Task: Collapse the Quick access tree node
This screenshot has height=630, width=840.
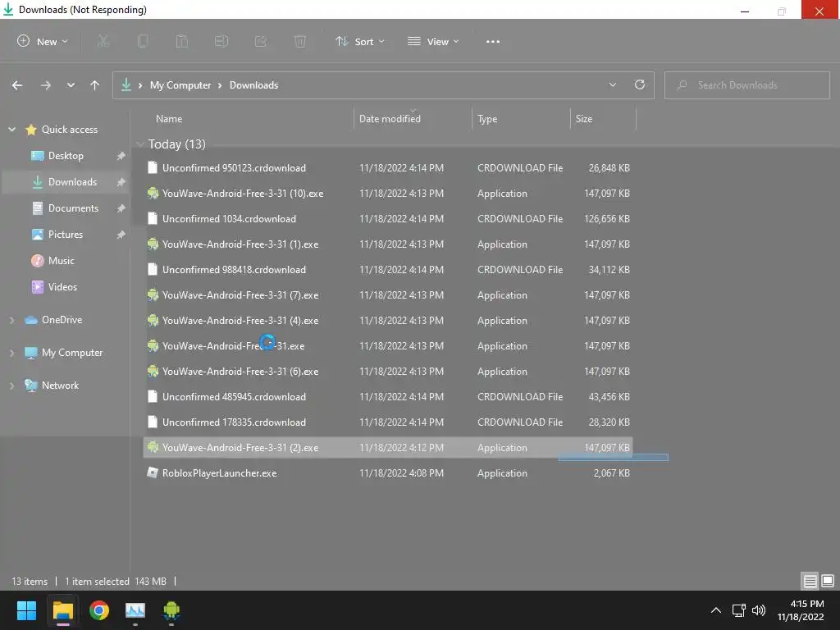Action: click(11, 130)
